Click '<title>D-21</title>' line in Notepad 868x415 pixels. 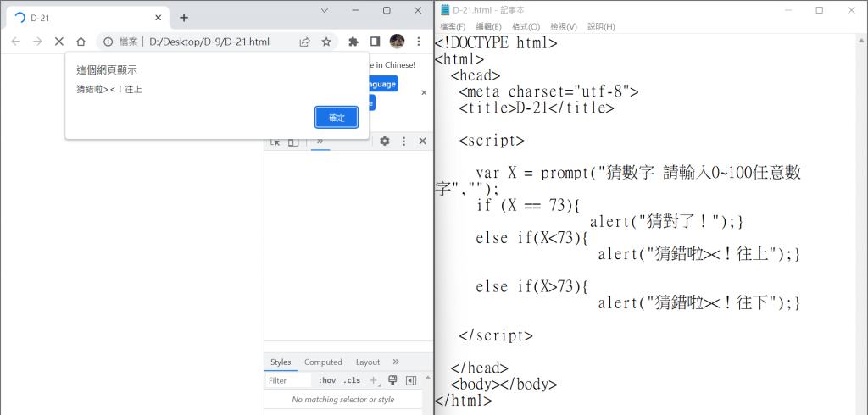point(537,108)
